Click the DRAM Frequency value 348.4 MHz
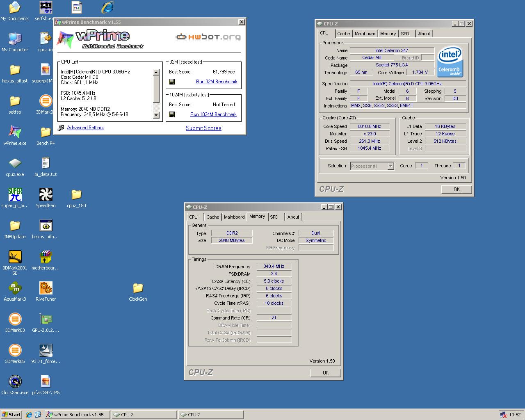This screenshot has width=525, height=420. point(274,266)
